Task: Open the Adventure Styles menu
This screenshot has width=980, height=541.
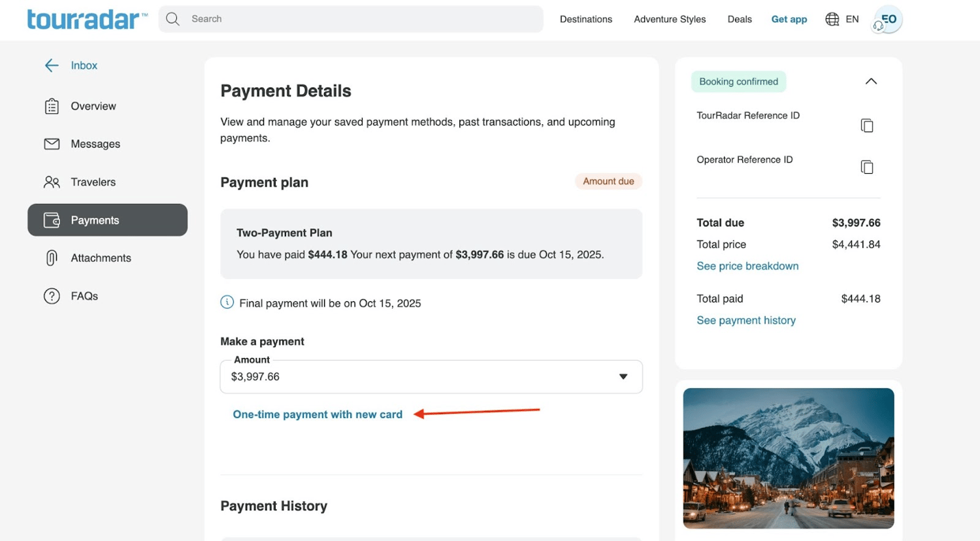Action: pyautogui.click(x=669, y=19)
